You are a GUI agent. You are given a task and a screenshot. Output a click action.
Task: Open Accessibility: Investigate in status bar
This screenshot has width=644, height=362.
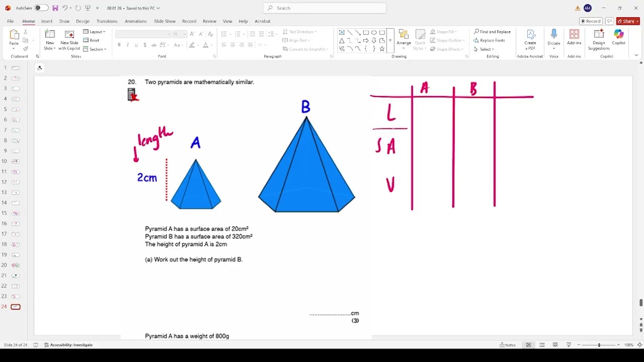68,345
